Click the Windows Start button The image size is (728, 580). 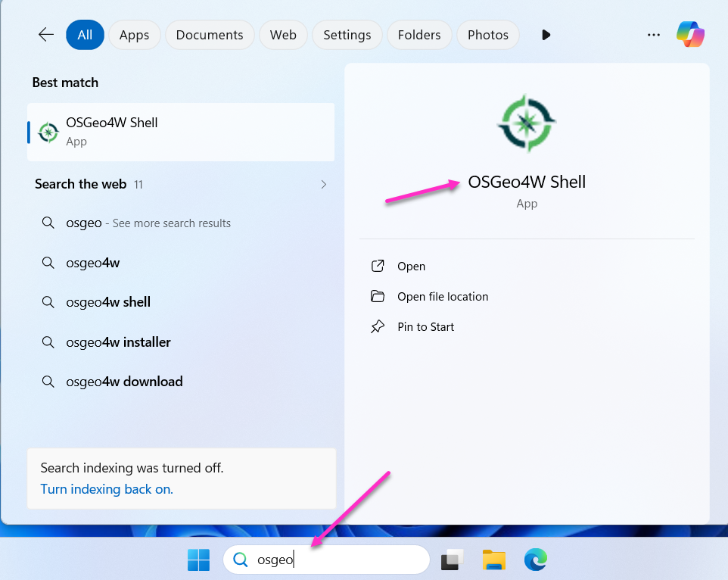199,560
